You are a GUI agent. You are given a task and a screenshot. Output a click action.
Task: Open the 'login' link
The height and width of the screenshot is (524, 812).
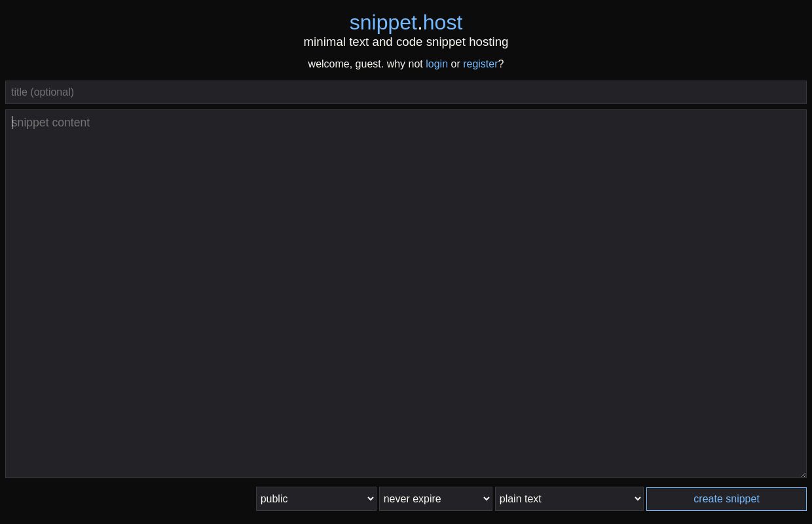point(437,64)
